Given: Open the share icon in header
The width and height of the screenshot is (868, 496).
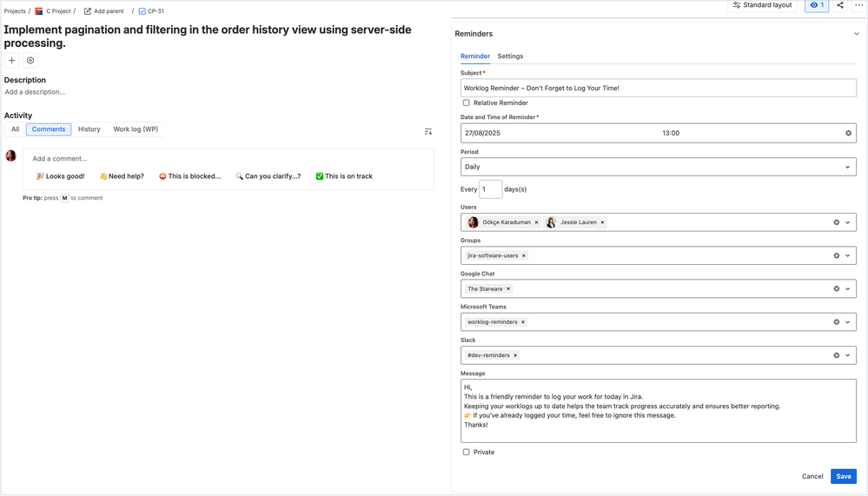Looking at the screenshot, I should tap(840, 5).
